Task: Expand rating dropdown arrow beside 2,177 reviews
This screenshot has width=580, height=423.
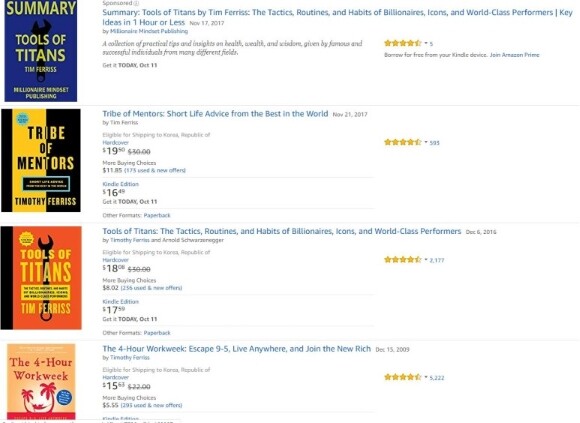Action: 426,260
